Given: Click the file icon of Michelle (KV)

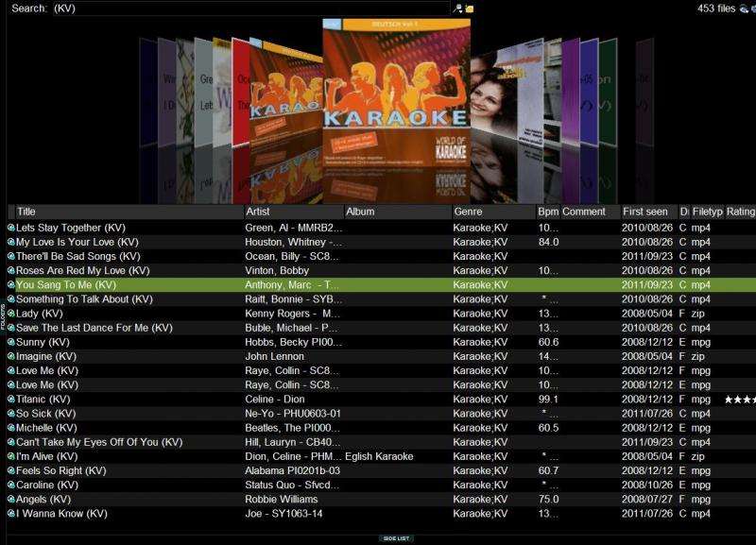Looking at the screenshot, I should pyautogui.click(x=11, y=428).
